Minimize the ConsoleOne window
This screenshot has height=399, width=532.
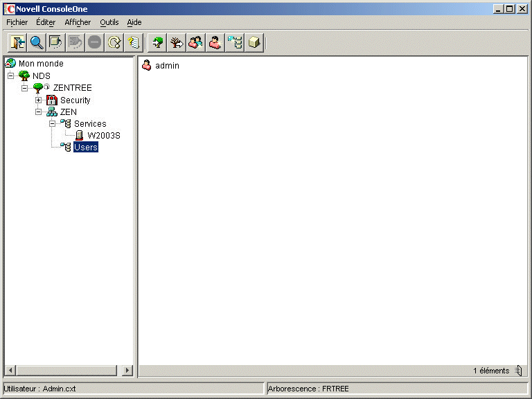tap(498, 9)
